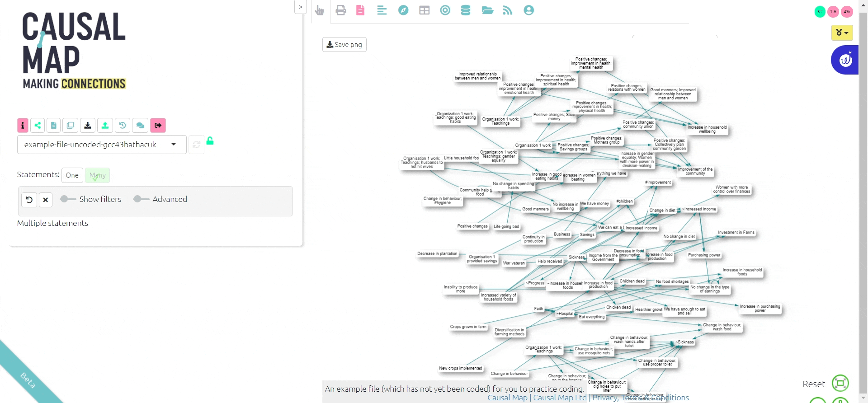The width and height of the screenshot is (868, 403).
Task: Select the One statements option
Action: click(72, 175)
